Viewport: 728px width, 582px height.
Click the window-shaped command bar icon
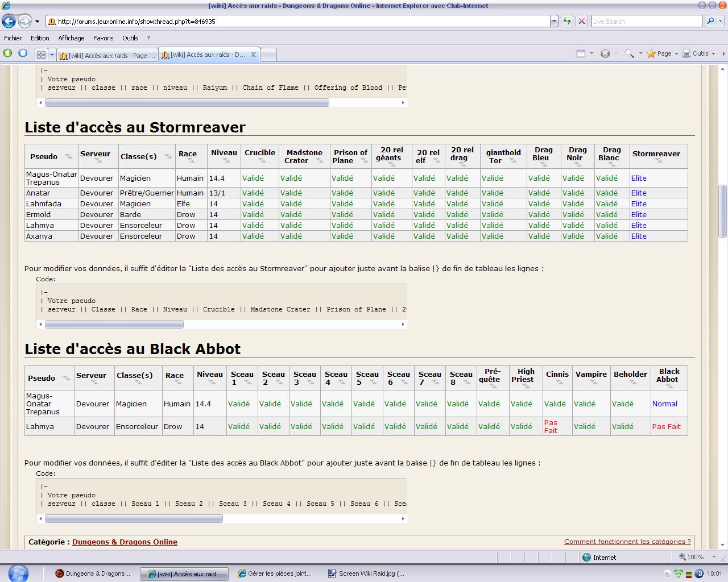[x=581, y=53]
